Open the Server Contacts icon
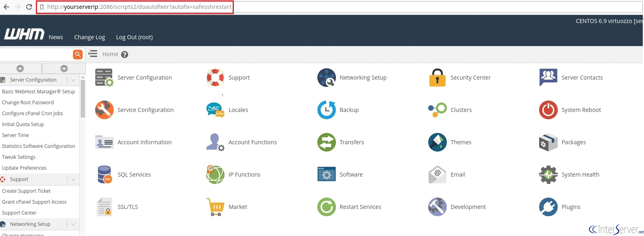 [548, 78]
